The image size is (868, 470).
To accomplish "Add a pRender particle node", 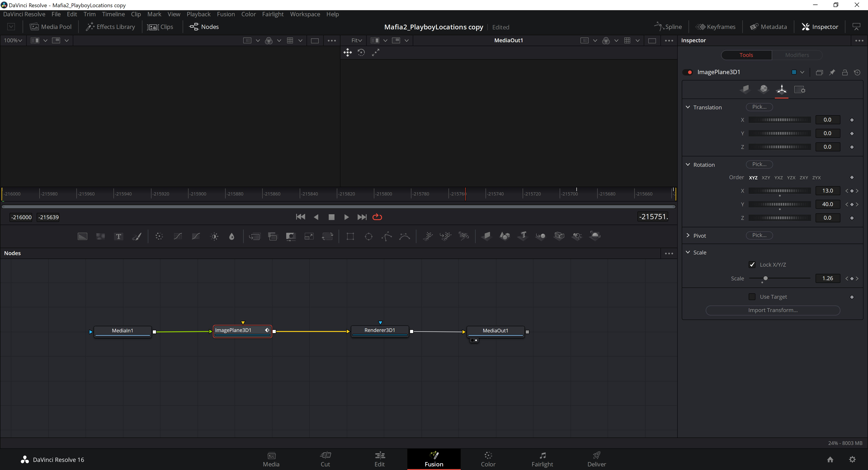I will coord(464,237).
